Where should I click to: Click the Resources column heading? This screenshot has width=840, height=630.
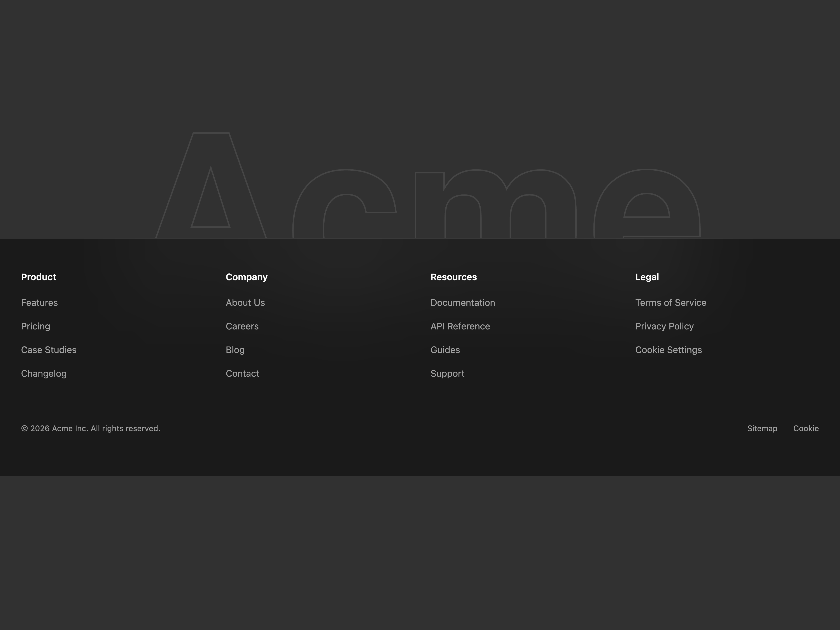click(x=453, y=277)
